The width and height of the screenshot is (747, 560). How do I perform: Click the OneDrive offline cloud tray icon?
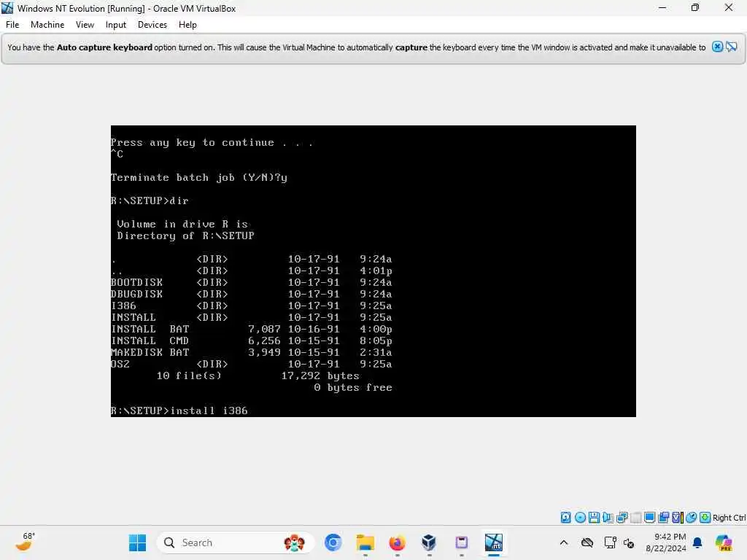[x=587, y=542]
